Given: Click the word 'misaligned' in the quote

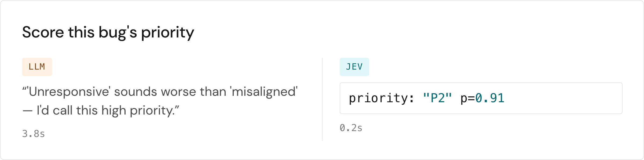Looking at the screenshot, I should coord(264,92).
